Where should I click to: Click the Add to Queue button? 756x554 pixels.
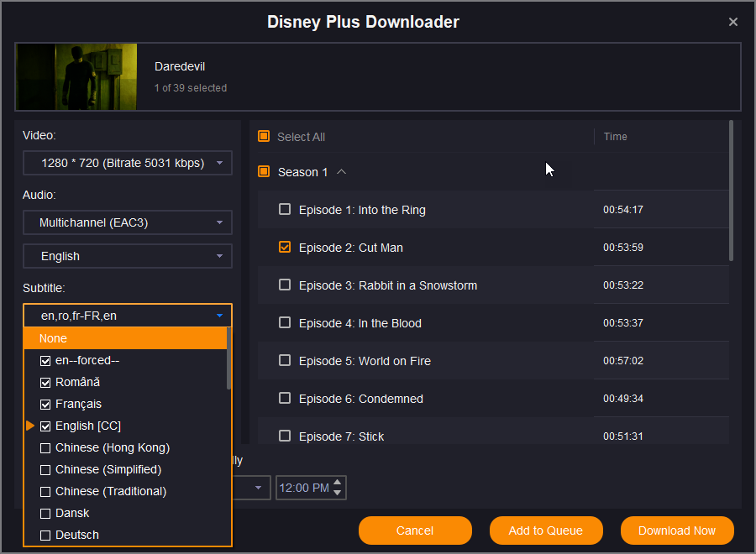pos(546,530)
